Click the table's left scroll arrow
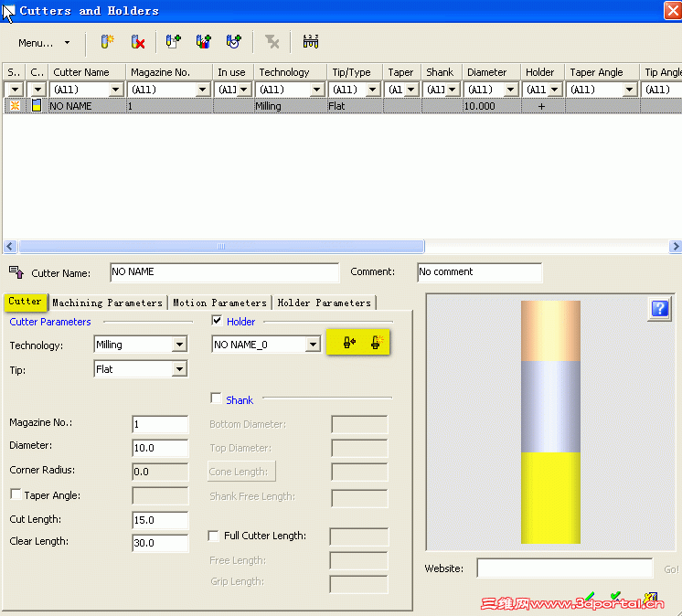This screenshot has height=616, width=682. (x=10, y=247)
